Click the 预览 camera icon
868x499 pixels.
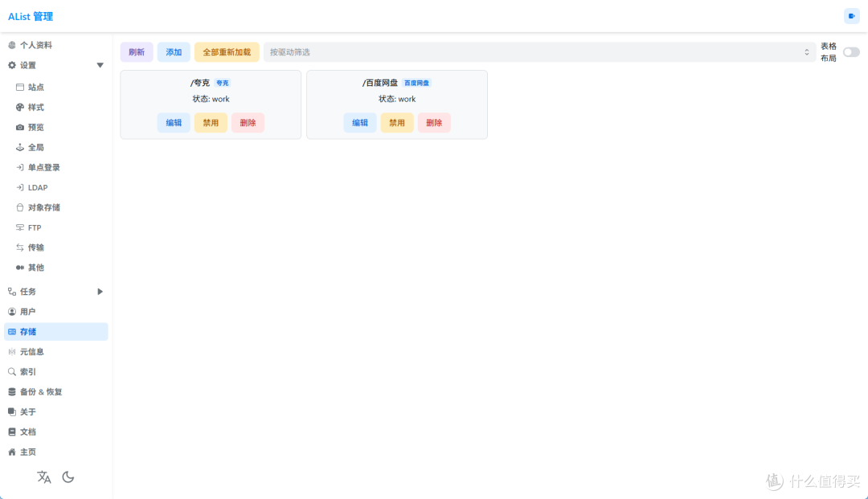[20, 127]
